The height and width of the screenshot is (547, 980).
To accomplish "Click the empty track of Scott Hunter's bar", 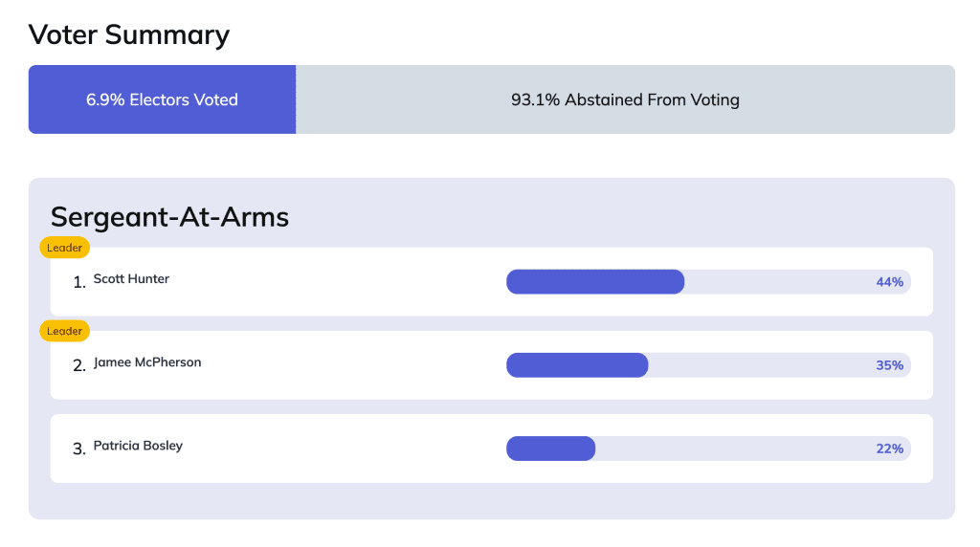I will (775, 282).
